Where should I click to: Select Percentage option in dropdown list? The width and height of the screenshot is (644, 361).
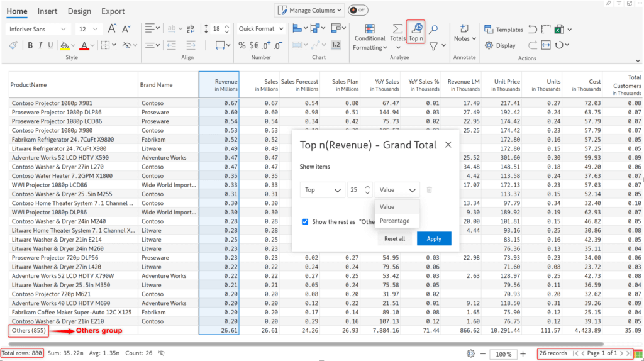coord(397,221)
